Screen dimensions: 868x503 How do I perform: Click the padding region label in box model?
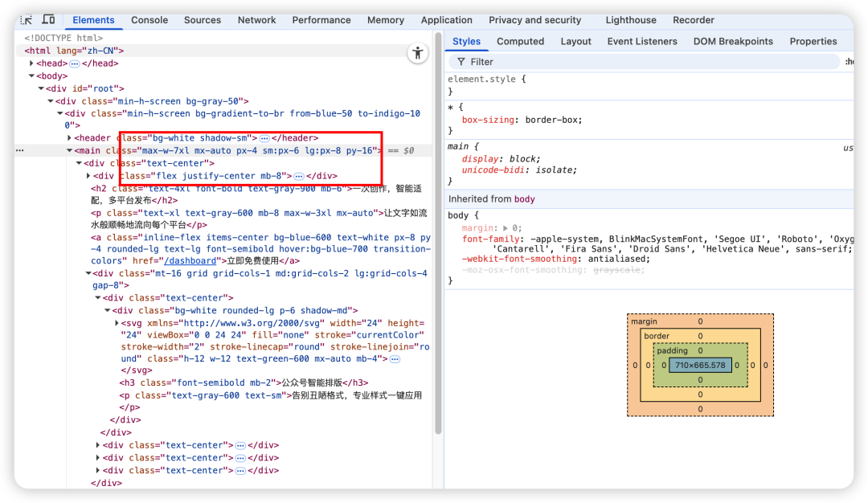coord(672,351)
